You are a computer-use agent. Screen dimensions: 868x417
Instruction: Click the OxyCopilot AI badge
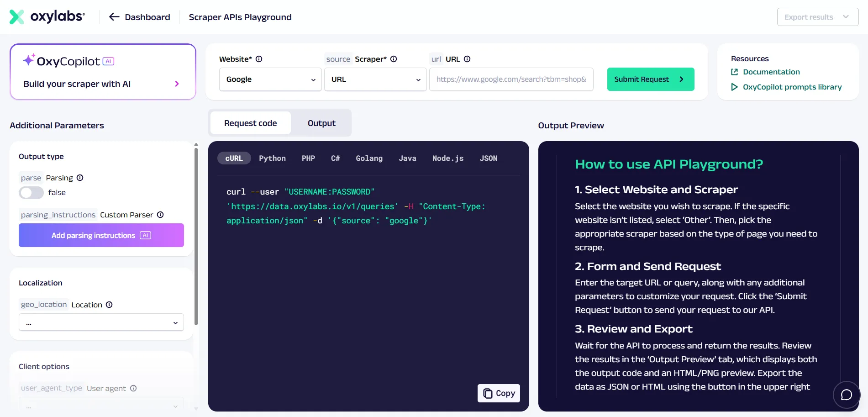[108, 61]
